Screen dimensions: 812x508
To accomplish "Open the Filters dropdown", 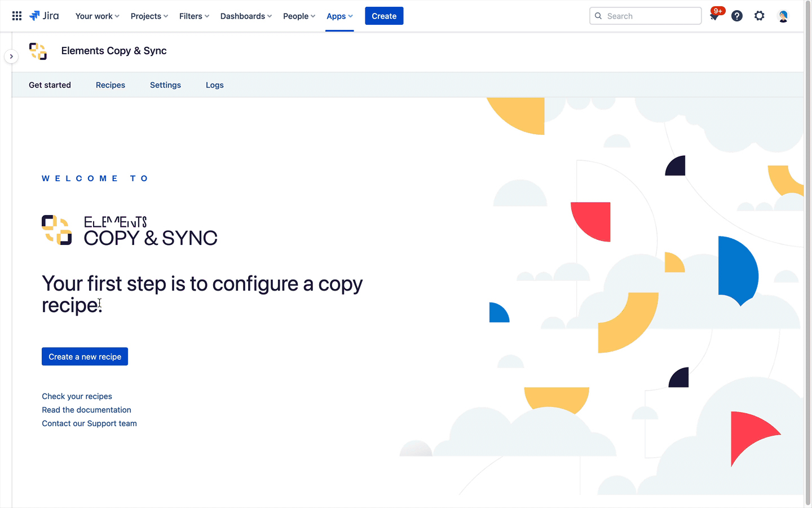I will 194,16.
